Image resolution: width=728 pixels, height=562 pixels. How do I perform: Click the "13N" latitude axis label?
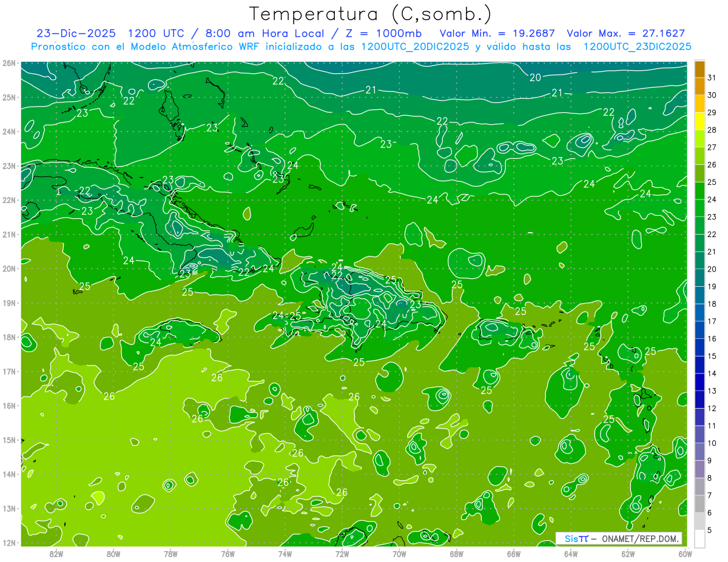[8, 508]
